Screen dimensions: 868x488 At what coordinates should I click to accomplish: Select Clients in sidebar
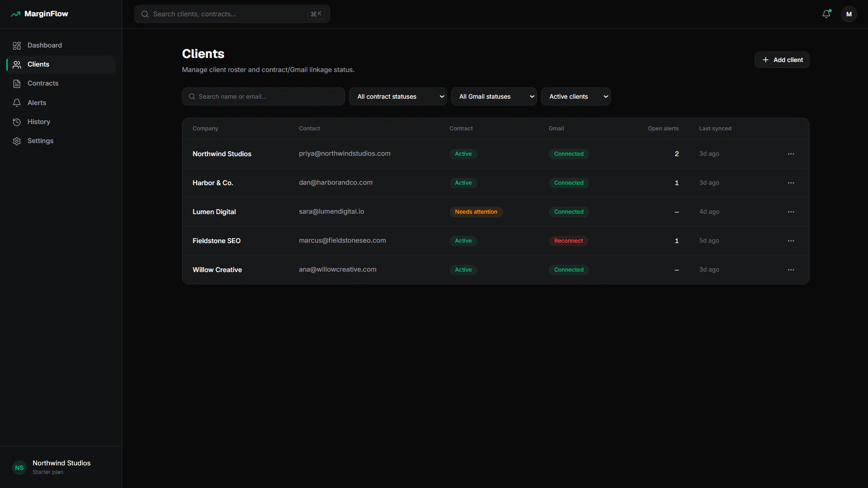61,65
